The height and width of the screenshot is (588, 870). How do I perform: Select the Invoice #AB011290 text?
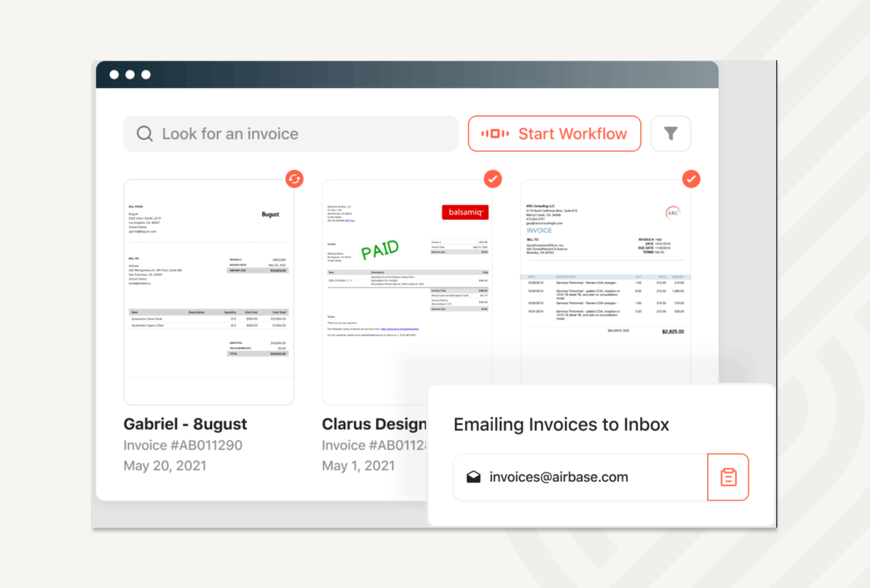(x=183, y=445)
